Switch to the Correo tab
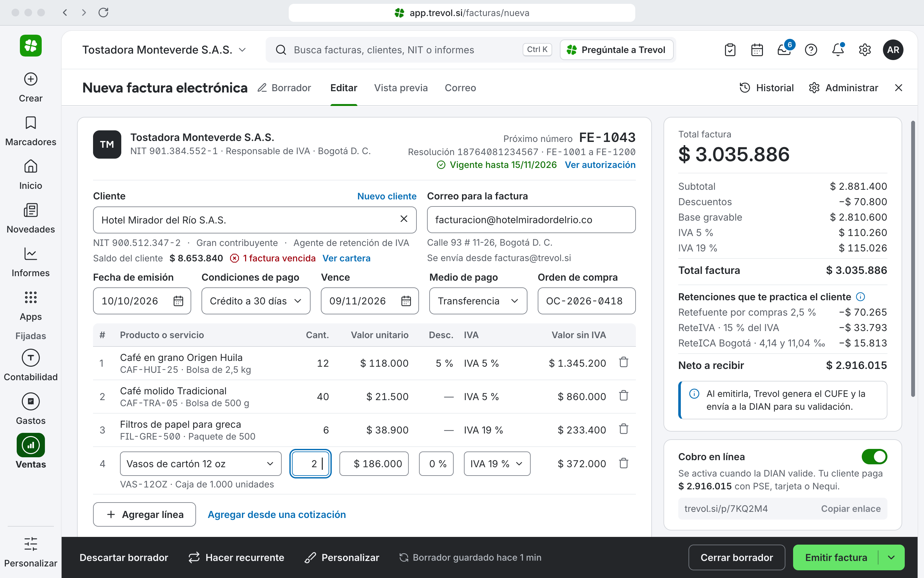The width and height of the screenshot is (924, 578). coord(460,88)
